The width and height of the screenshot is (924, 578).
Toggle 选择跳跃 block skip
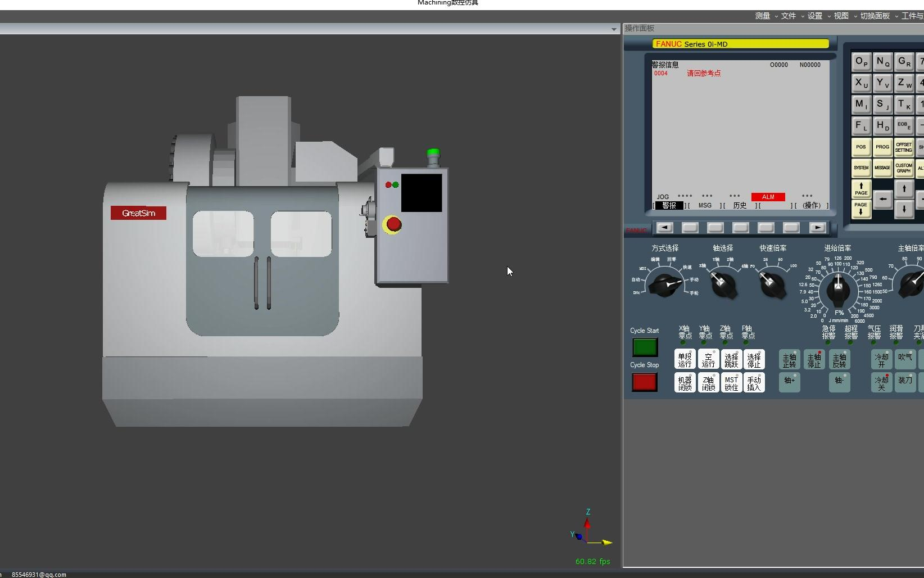[x=731, y=359]
